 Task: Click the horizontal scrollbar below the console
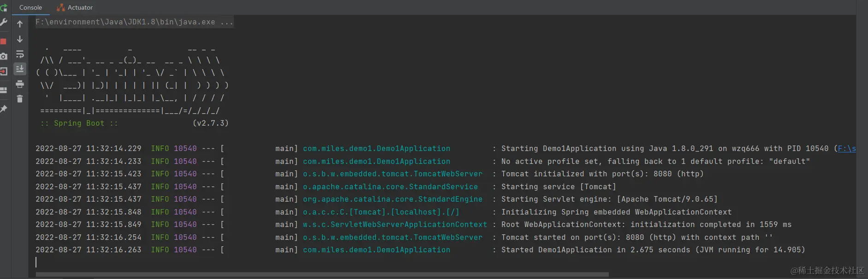point(322,274)
